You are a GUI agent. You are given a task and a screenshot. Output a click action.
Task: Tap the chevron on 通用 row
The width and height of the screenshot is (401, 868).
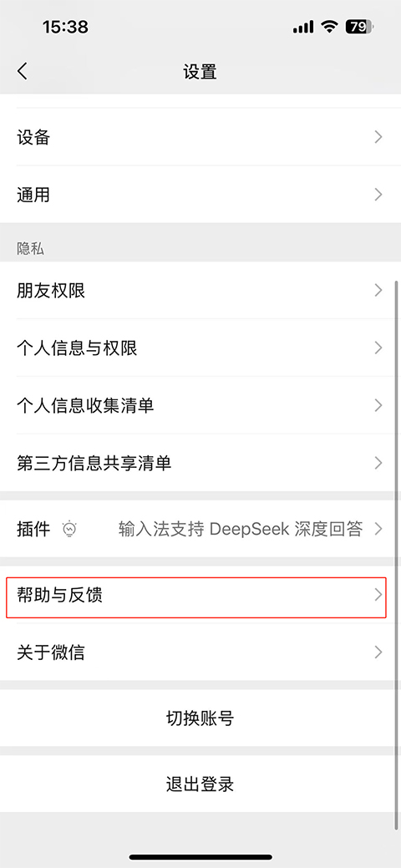(378, 195)
